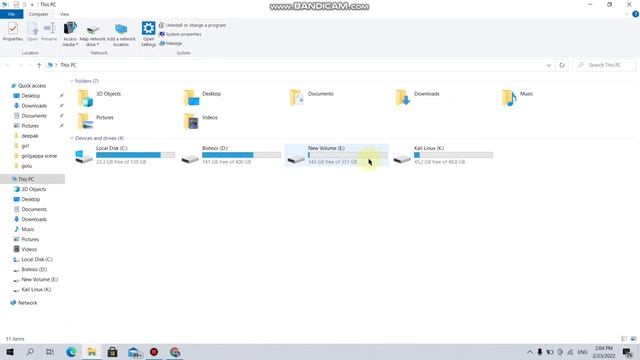This screenshot has width=640, height=360.
Task: Open the golu folder in sidebar
Action: (27, 166)
